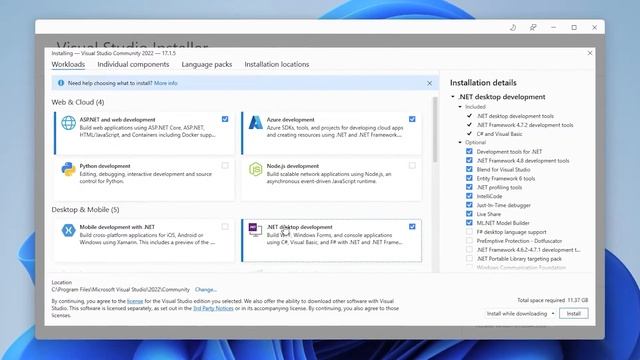640x360 pixels.
Task: Uncheck Blend for Visual Studio option
Action: tap(469, 169)
